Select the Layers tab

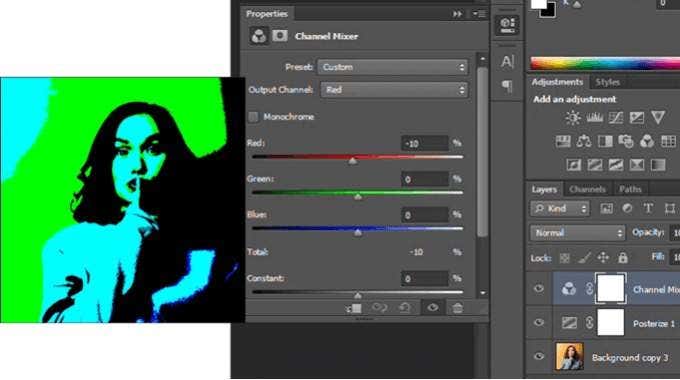(544, 189)
